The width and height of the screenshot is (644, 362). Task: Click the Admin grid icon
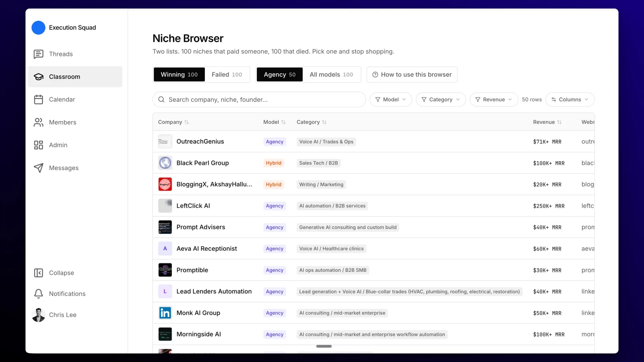[39, 145]
